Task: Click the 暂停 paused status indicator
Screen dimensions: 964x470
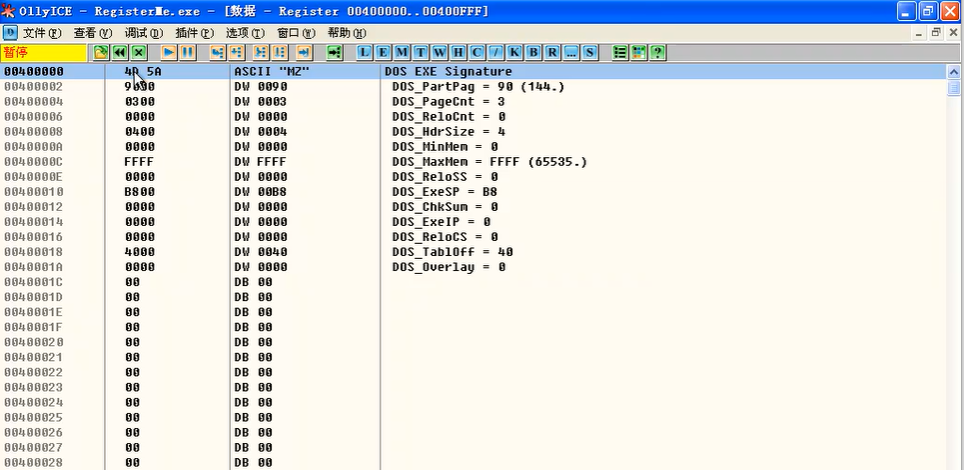Action: click(x=44, y=53)
